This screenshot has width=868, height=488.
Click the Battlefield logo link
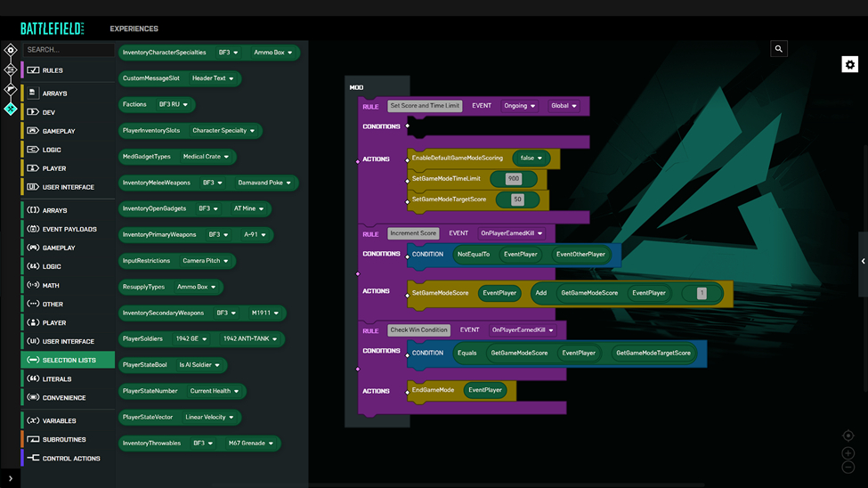point(52,28)
